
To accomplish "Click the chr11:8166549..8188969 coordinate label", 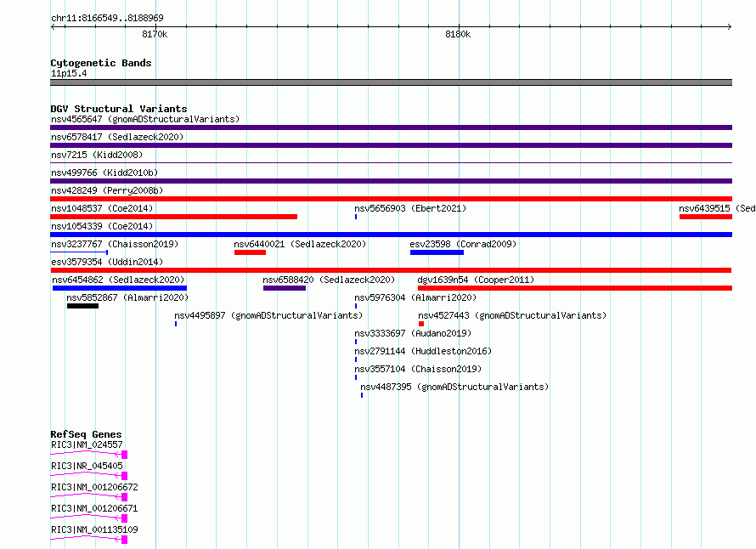I will tap(107, 18).
